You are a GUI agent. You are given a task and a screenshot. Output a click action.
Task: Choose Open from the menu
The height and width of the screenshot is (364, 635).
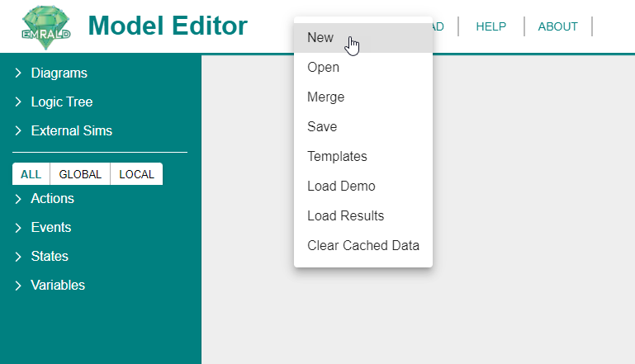pos(363,67)
